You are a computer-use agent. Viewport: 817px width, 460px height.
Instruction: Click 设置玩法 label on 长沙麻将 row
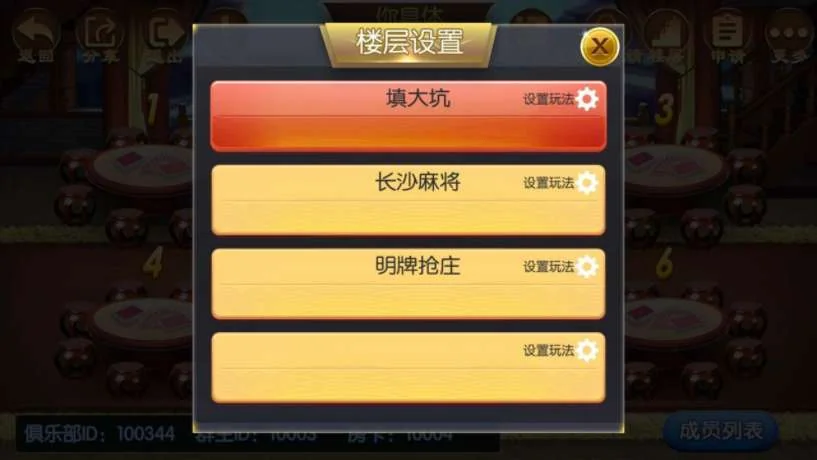tap(549, 183)
